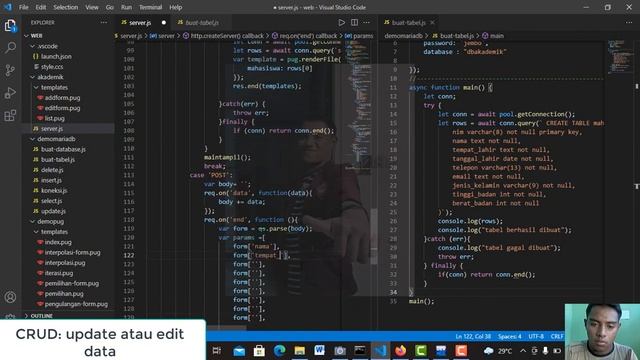
Task: Open the Accounts menu icon
Action: [x=10, y=297]
